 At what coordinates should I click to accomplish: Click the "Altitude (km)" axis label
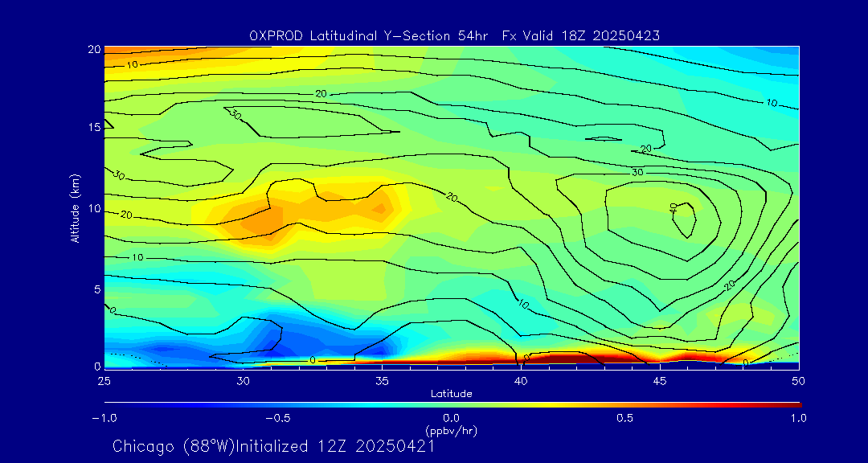click(74, 209)
